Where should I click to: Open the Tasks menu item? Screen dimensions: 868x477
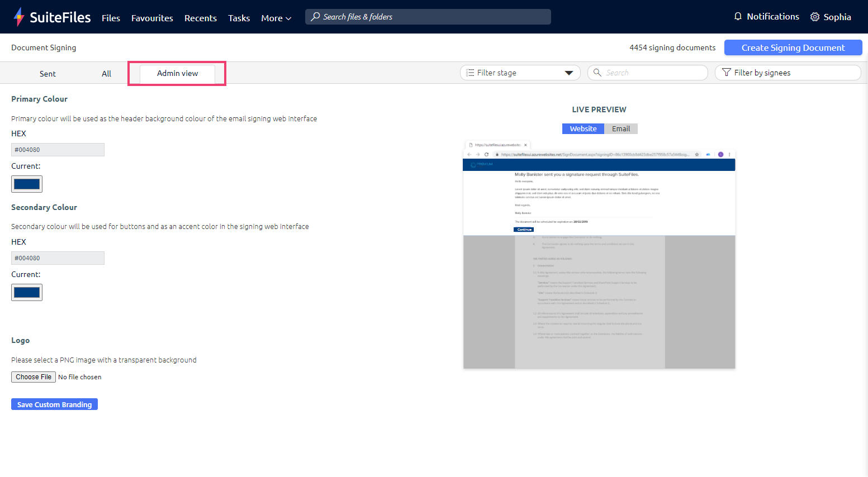[239, 18]
